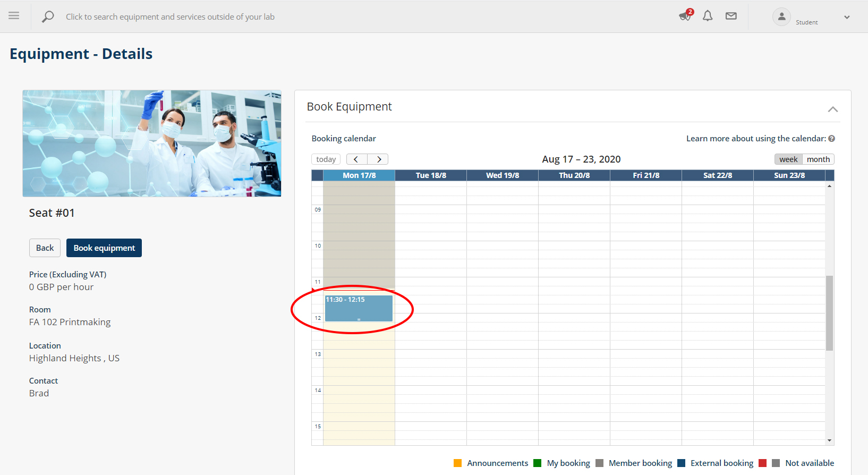868x475 pixels.
Task: Click the FA 102 Printmaking room text
Action: (70, 322)
